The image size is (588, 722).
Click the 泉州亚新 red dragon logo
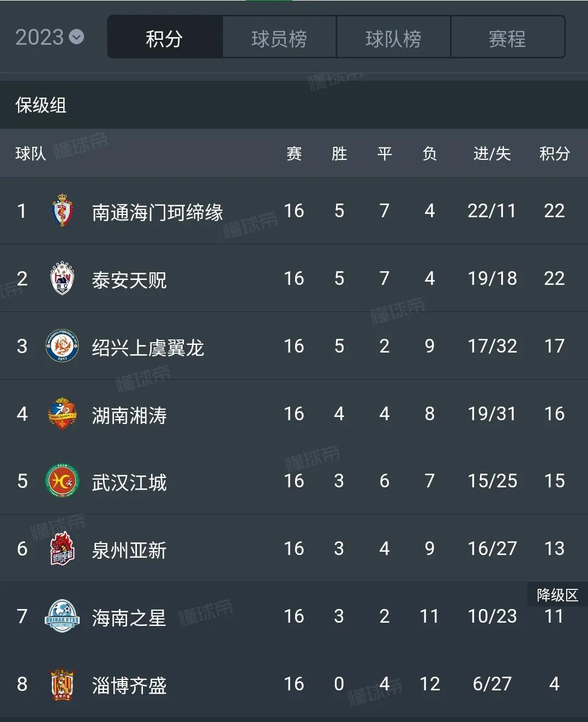tap(62, 548)
